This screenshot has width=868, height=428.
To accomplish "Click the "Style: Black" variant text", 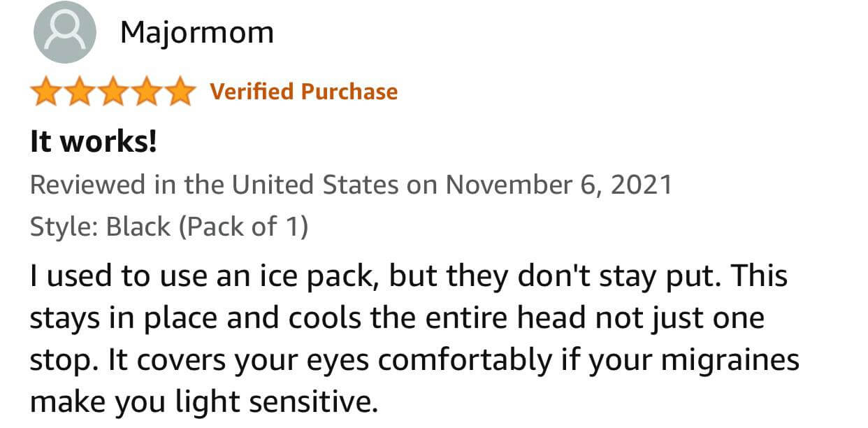I will point(101,227).
